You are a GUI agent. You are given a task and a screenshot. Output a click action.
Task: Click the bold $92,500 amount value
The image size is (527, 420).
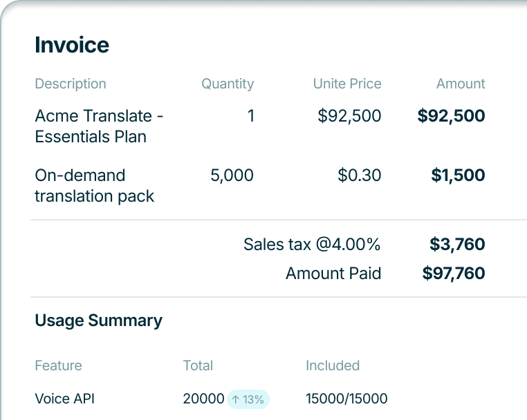click(451, 115)
